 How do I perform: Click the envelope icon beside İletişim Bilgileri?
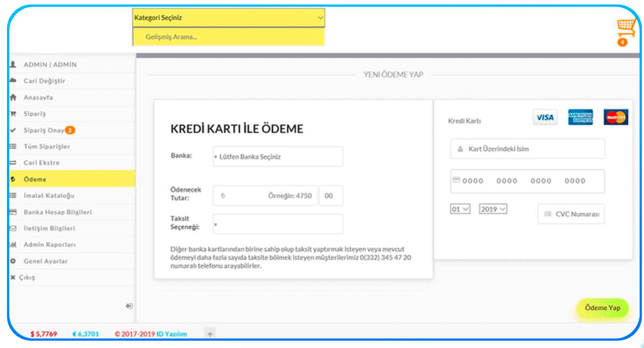(x=13, y=228)
